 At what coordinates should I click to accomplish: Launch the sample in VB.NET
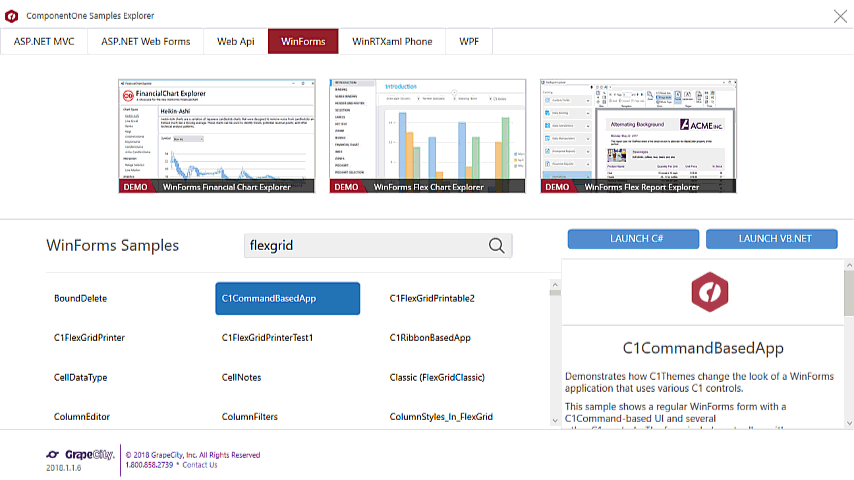pyautogui.click(x=772, y=239)
